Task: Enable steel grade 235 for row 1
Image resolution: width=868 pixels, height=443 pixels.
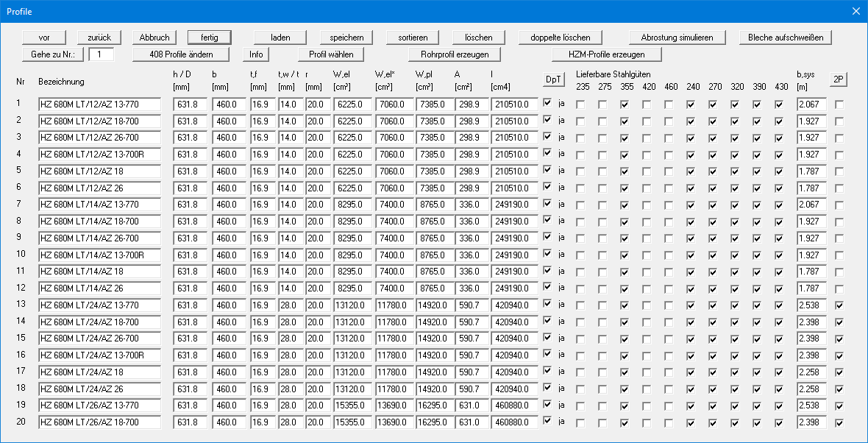Action: click(x=581, y=104)
